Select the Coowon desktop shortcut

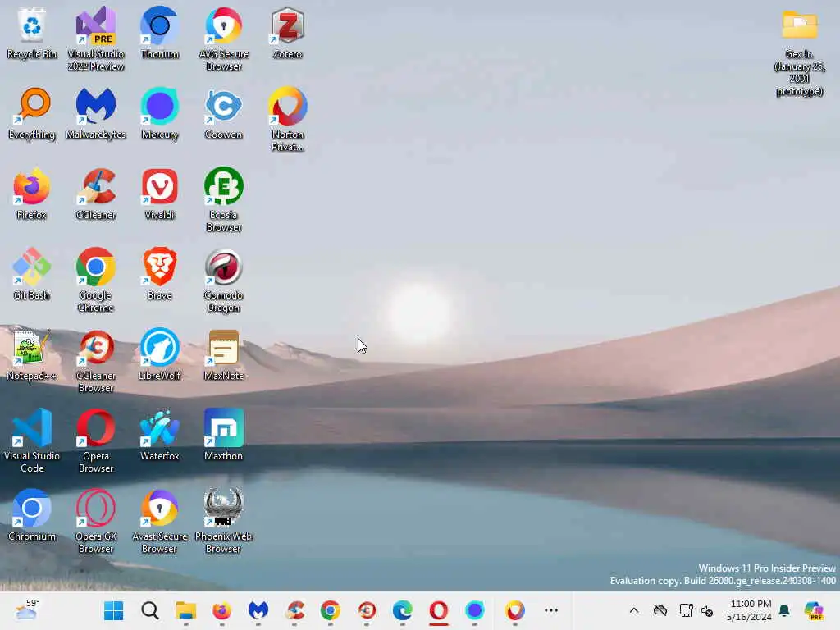223,113
